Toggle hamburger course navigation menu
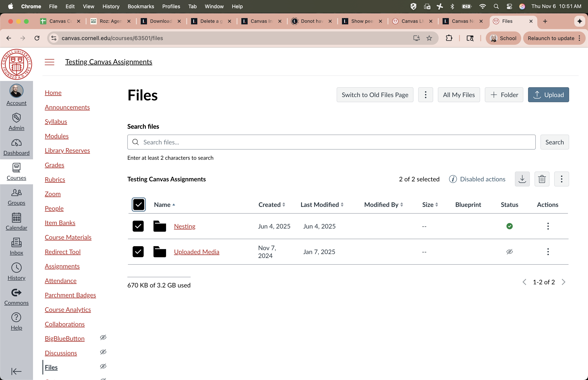This screenshot has height=380, width=588. (49, 62)
